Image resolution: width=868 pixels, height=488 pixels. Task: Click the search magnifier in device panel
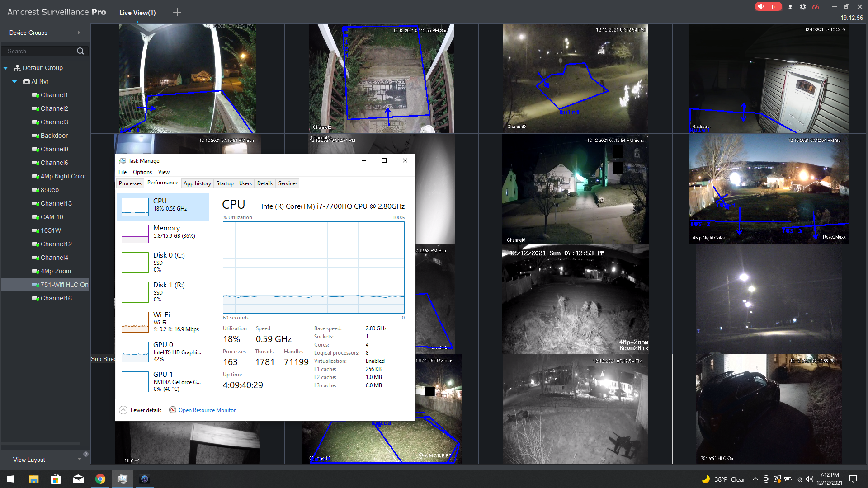[x=80, y=51]
